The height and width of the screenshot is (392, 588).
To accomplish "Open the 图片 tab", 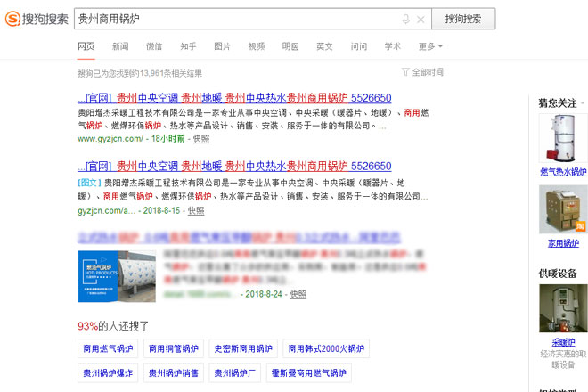I will [222, 46].
